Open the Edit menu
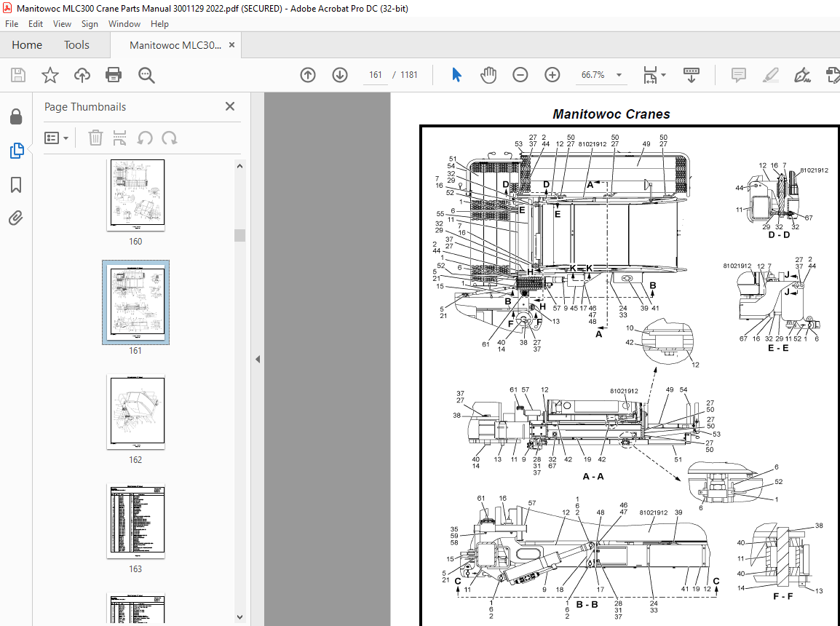This screenshot has height=626, width=840. pos(36,24)
